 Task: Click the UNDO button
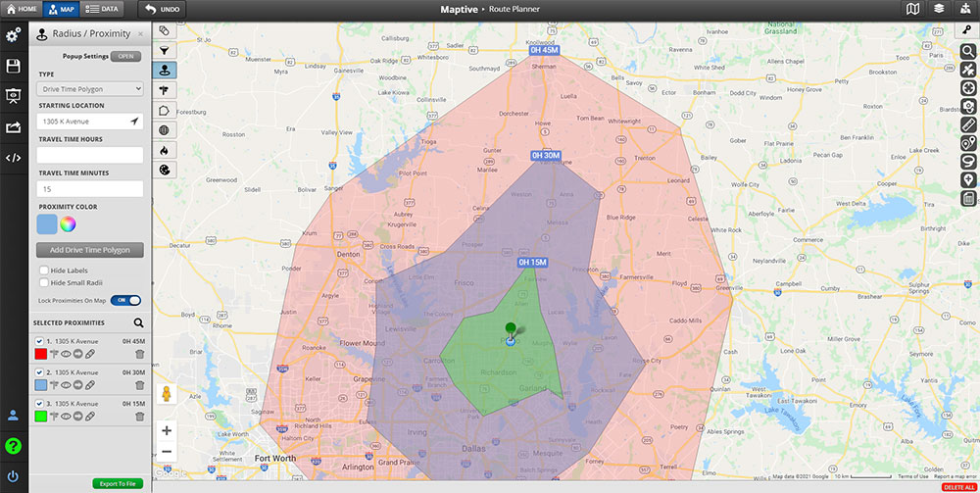162,9
